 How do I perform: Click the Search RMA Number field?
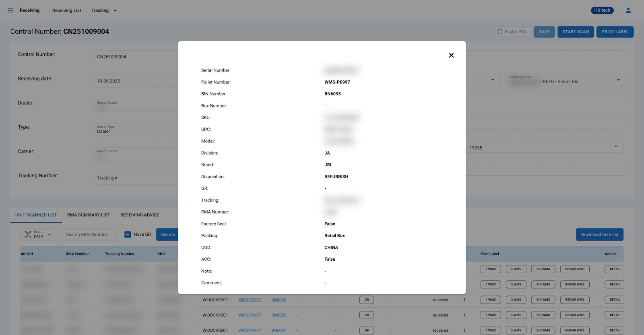point(89,234)
